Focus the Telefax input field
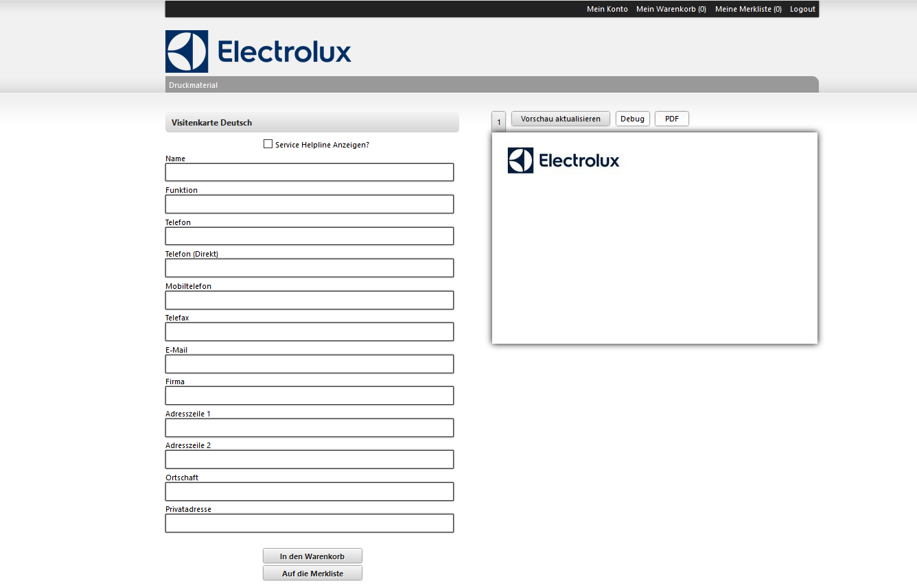Viewport: 917px width, 588px height. [x=310, y=331]
